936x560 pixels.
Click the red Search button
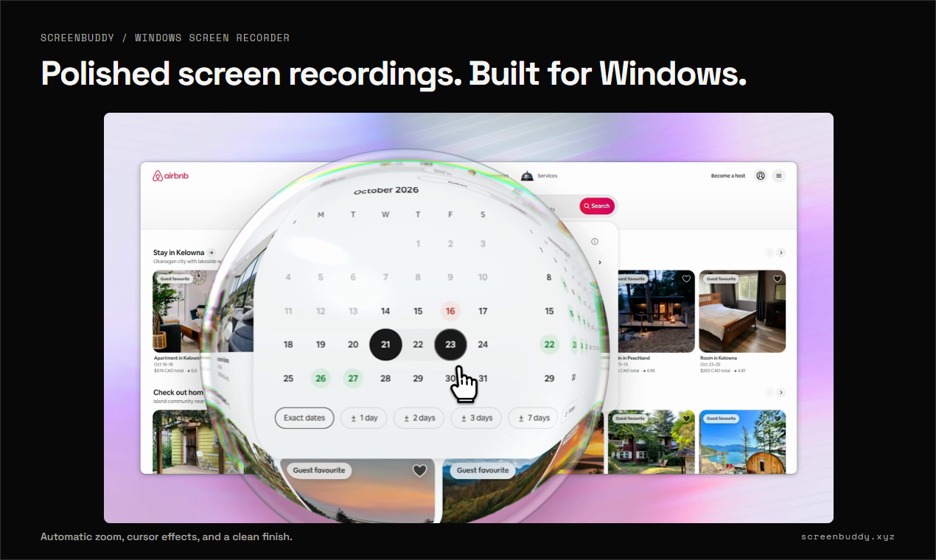click(x=597, y=206)
